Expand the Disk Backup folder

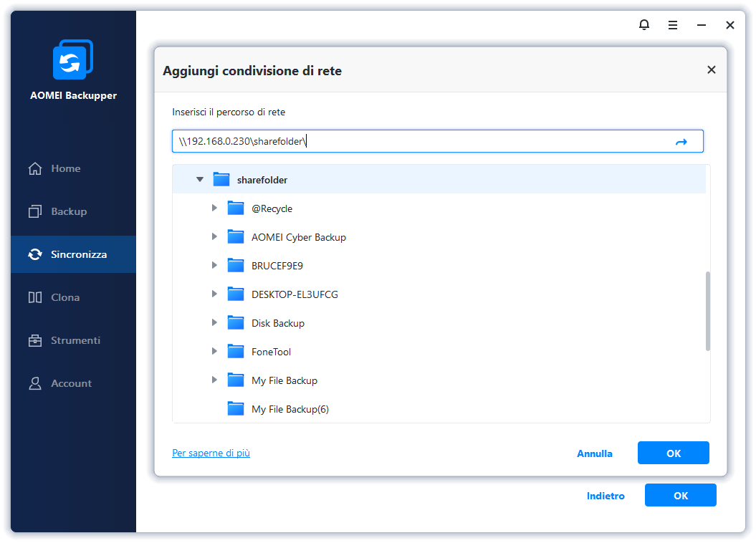pos(214,323)
